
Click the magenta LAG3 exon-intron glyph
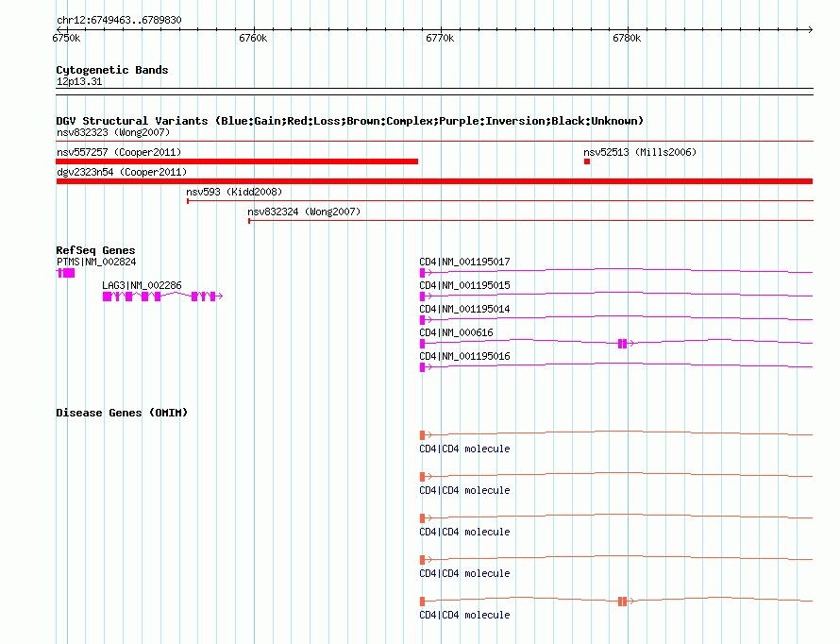coord(162,297)
